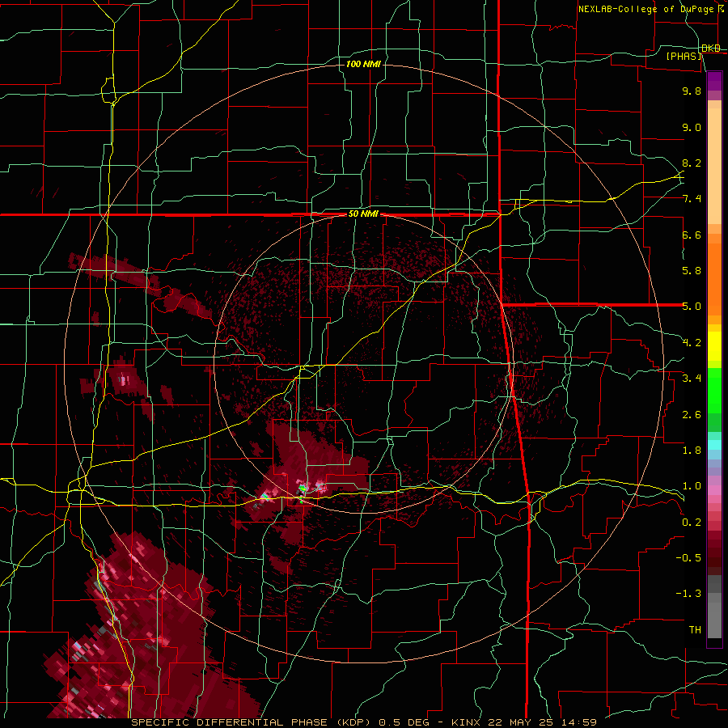
Task: Pick the cyan legend band near 1.8
Action: click(714, 444)
